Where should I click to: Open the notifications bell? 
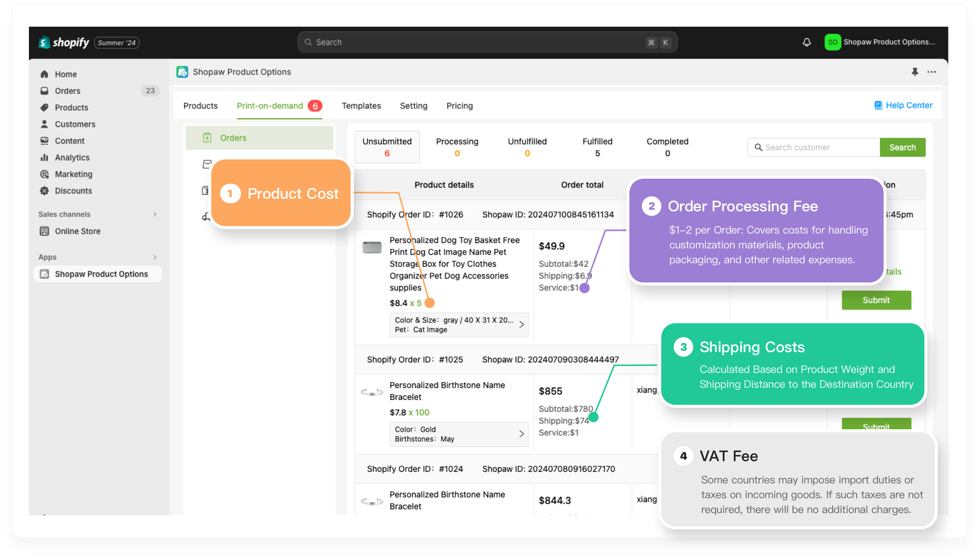coord(807,42)
